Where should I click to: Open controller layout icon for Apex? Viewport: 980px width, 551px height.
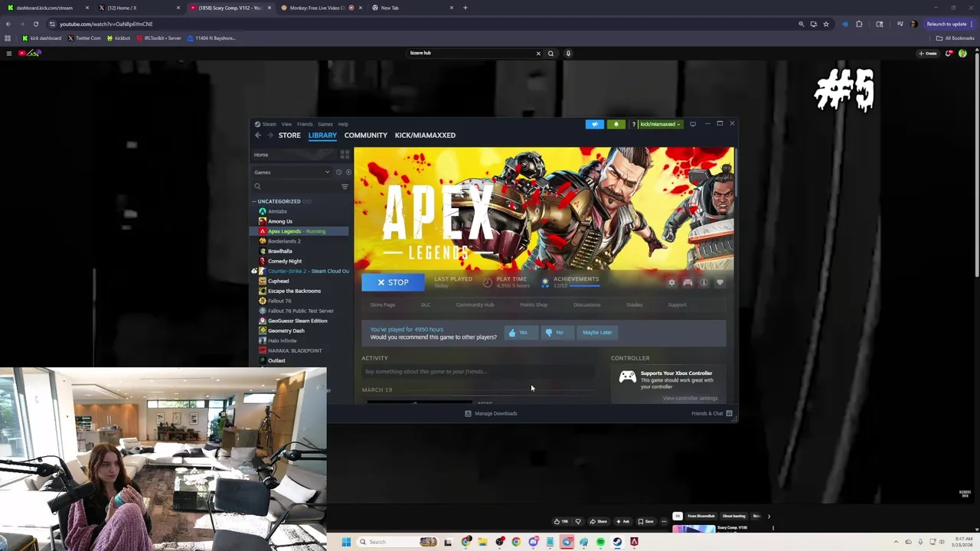[688, 282]
